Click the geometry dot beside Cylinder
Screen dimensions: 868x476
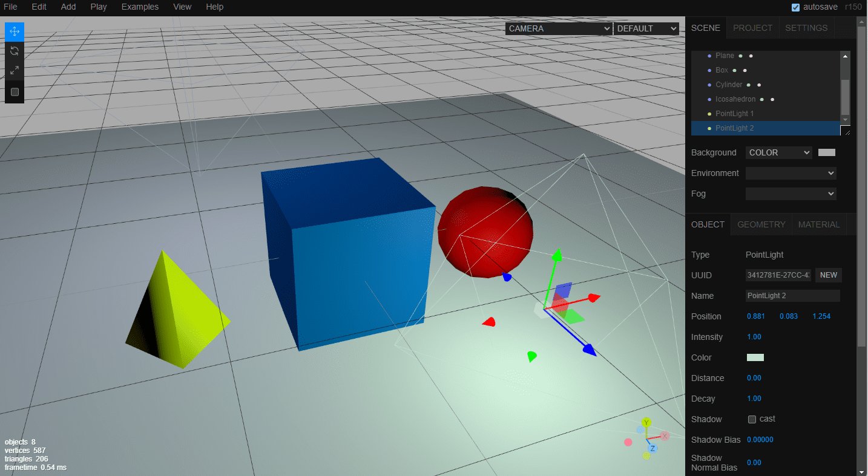click(x=748, y=85)
